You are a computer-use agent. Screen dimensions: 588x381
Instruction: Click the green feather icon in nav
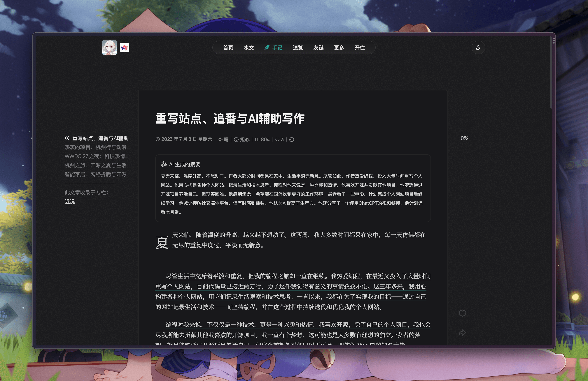pyautogui.click(x=267, y=48)
